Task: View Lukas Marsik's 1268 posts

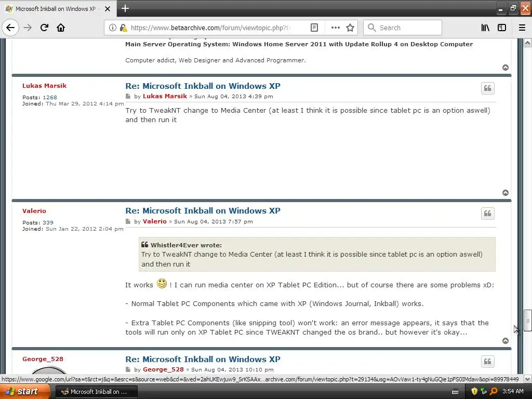Action: [50, 97]
